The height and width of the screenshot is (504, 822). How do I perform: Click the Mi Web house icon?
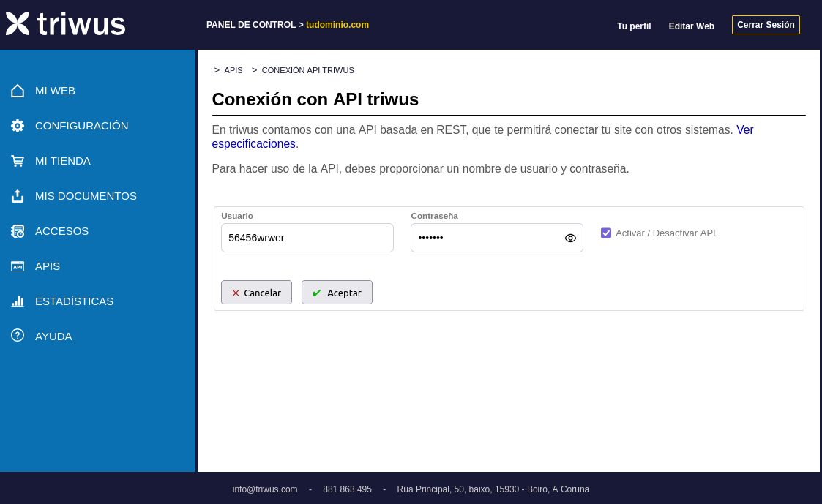click(18, 91)
